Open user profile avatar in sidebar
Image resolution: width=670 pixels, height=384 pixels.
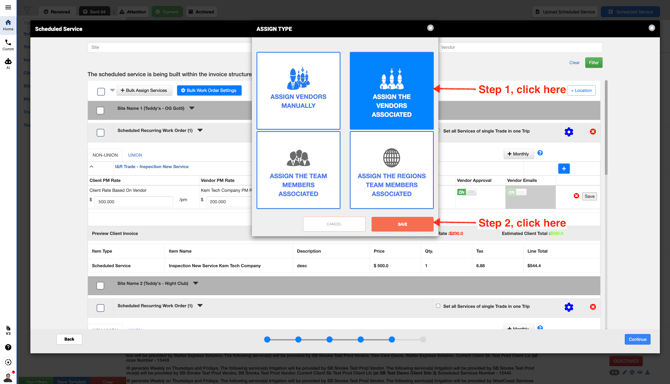pyautogui.click(x=8, y=377)
